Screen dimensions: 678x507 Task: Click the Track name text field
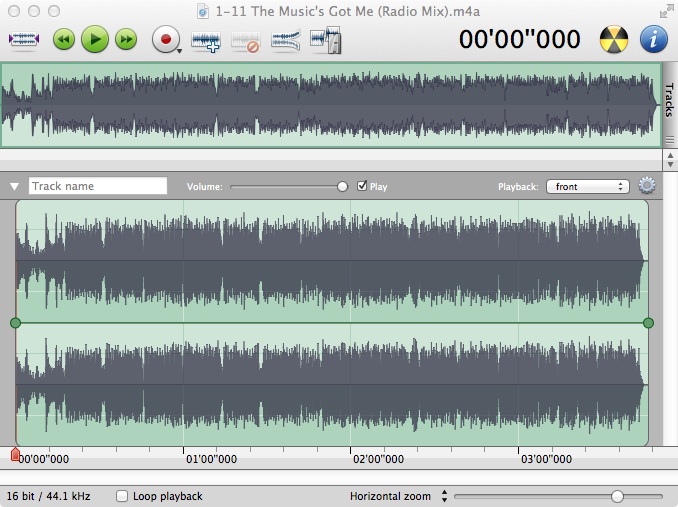coord(98,186)
